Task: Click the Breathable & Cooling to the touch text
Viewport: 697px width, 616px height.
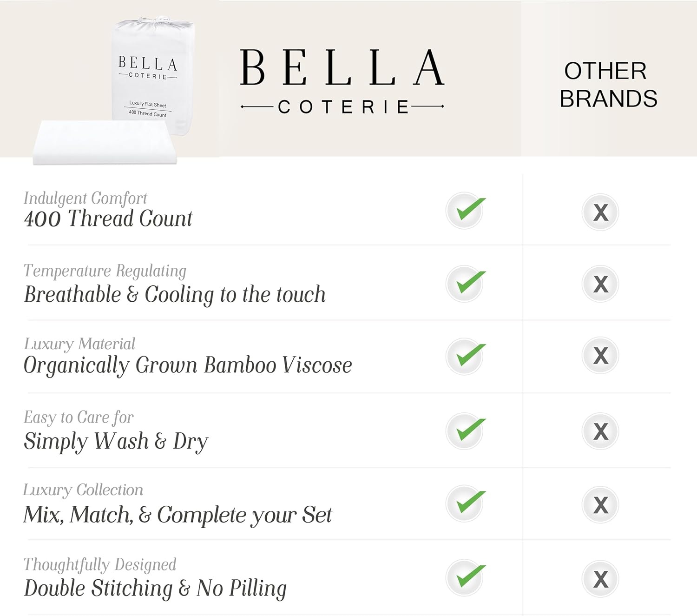Action: click(175, 295)
